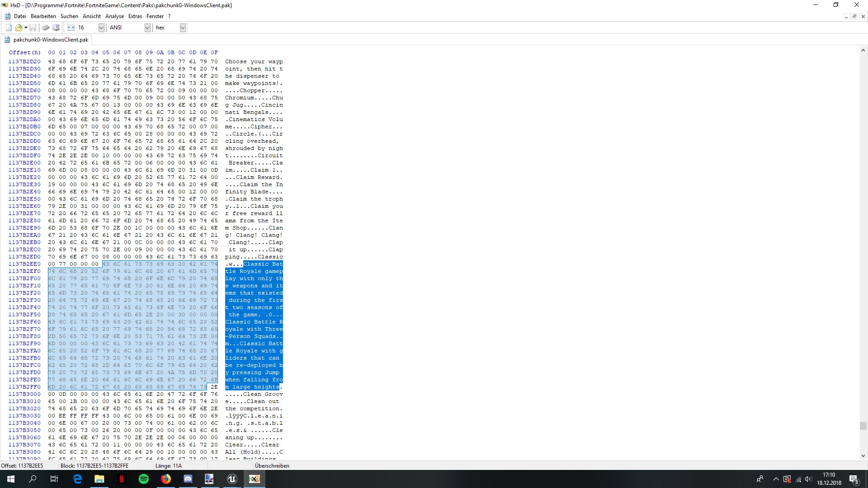Image resolution: width=868 pixels, height=488 pixels.
Task: Open the Wi-Fi network tray icon
Action: (x=798, y=479)
